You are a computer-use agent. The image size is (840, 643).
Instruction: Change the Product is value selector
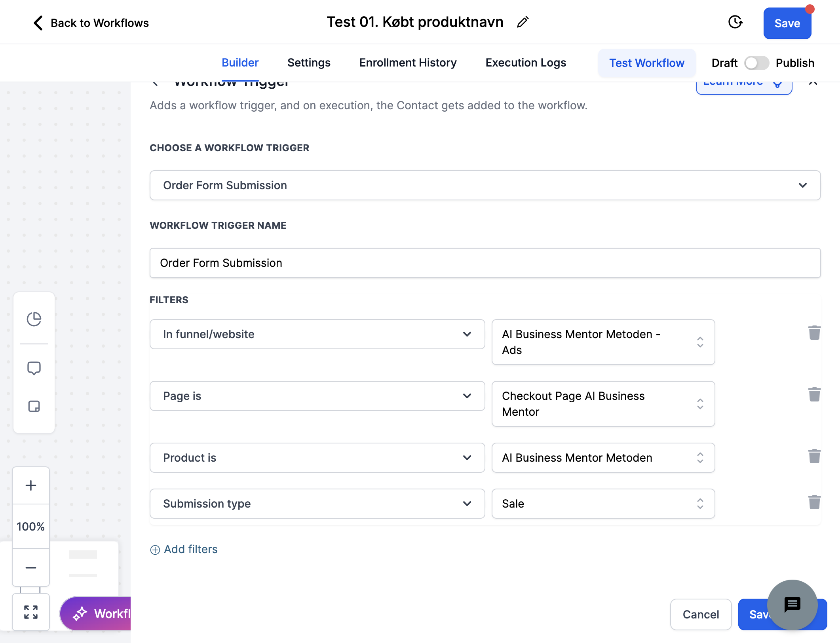[603, 458]
